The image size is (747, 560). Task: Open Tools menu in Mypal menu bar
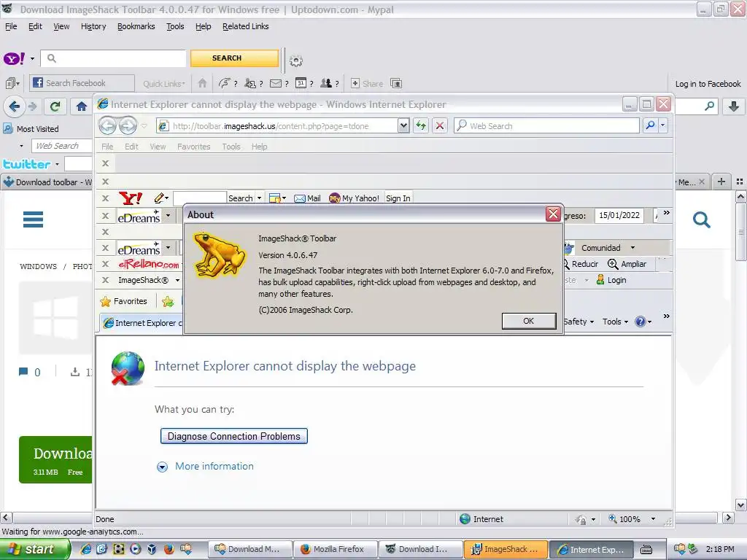175,27
